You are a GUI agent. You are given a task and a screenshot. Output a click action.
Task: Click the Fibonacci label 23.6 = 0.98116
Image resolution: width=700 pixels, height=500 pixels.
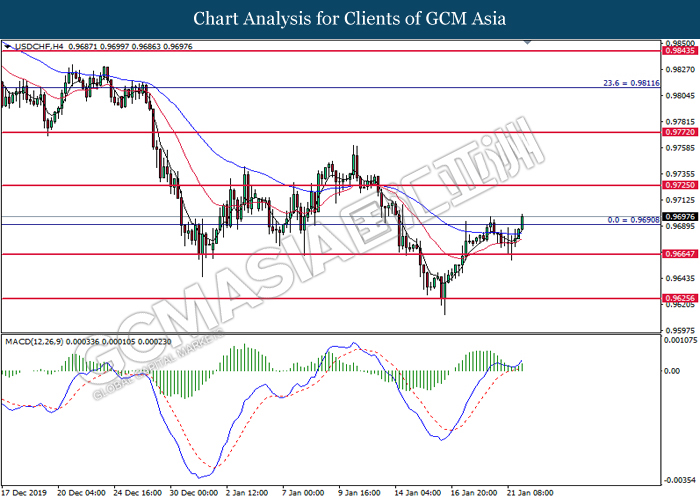pos(631,83)
